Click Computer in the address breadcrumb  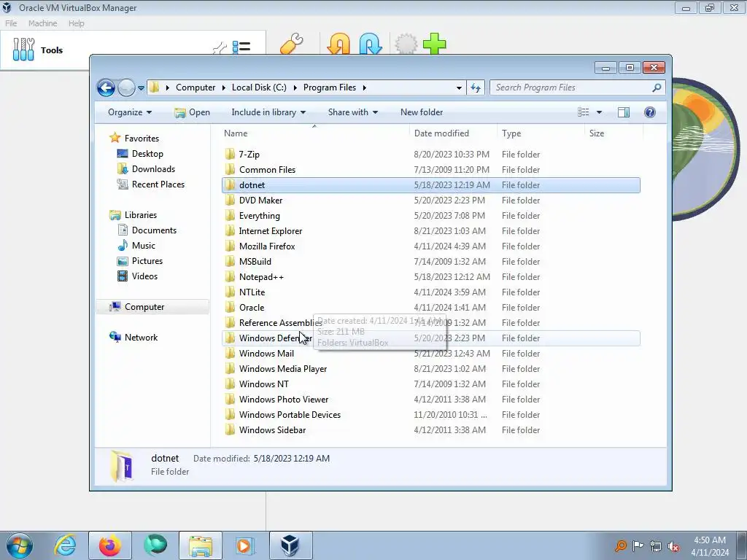coord(196,87)
